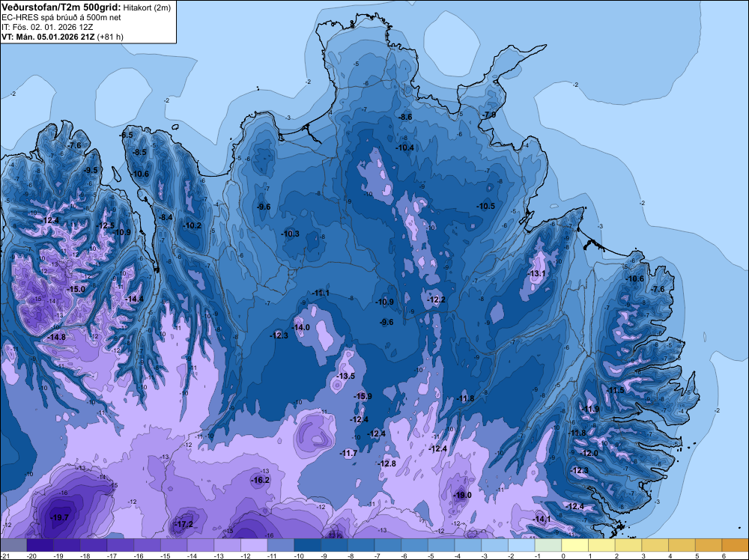Image resolution: width=749 pixels, height=560 pixels.
Task: Click the -19.0 temperature value
Action: [462, 495]
